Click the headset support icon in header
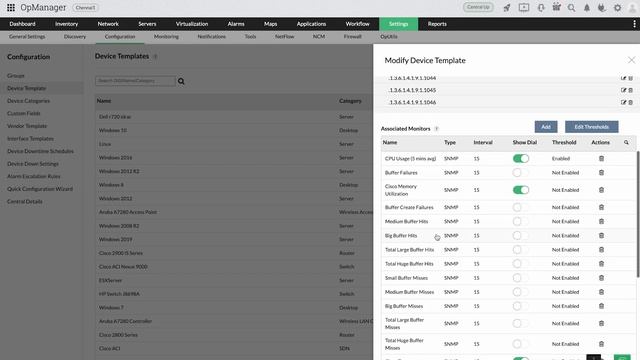 [x=541, y=7]
